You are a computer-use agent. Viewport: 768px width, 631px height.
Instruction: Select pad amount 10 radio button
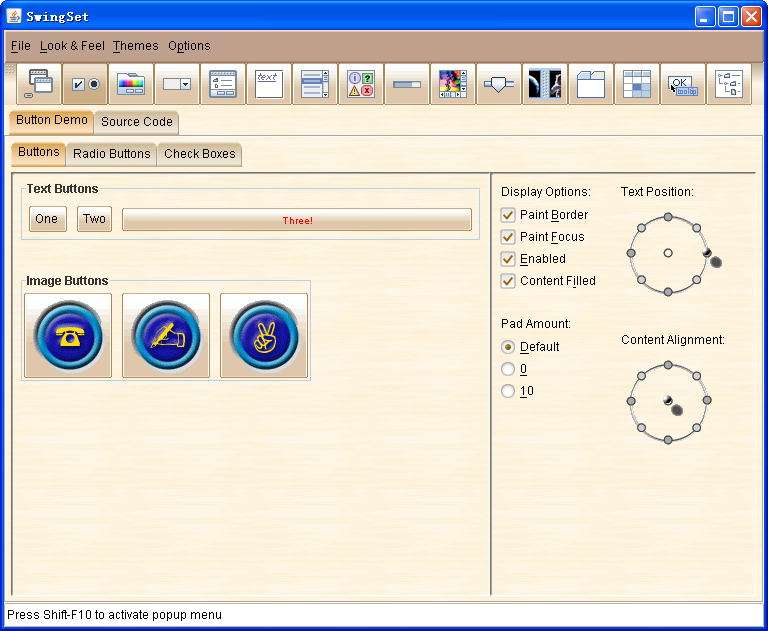click(508, 391)
